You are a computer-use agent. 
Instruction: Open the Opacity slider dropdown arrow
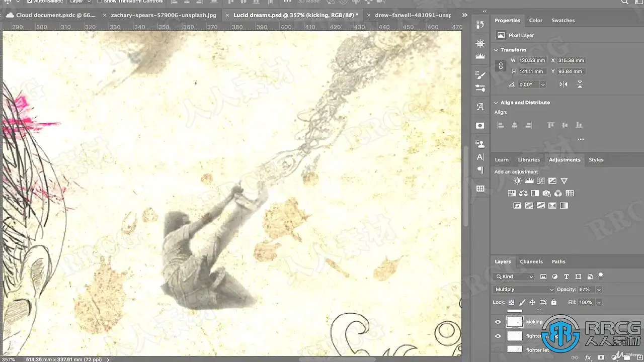tap(599, 290)
